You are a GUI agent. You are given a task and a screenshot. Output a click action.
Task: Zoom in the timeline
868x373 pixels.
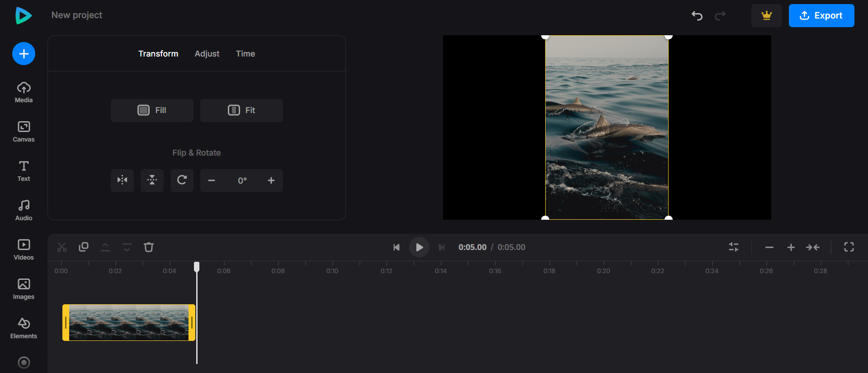tap(791, 247)
